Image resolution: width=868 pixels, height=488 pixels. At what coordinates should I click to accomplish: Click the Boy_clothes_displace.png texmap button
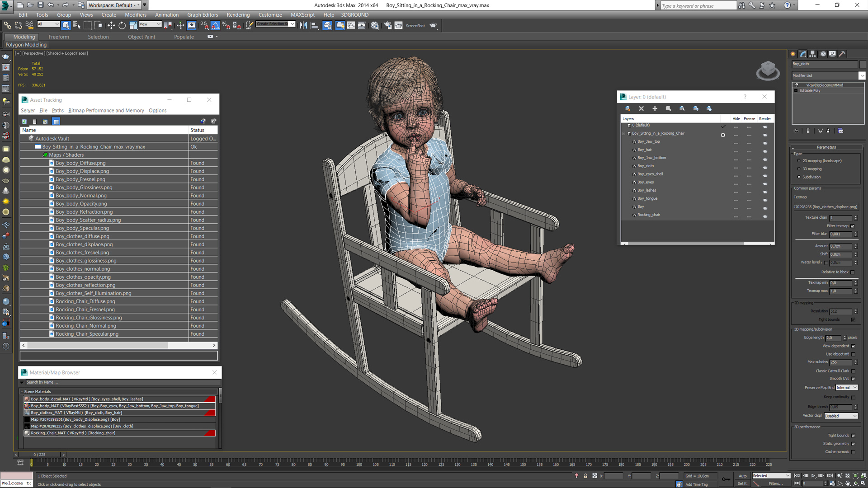pos(826,207)
